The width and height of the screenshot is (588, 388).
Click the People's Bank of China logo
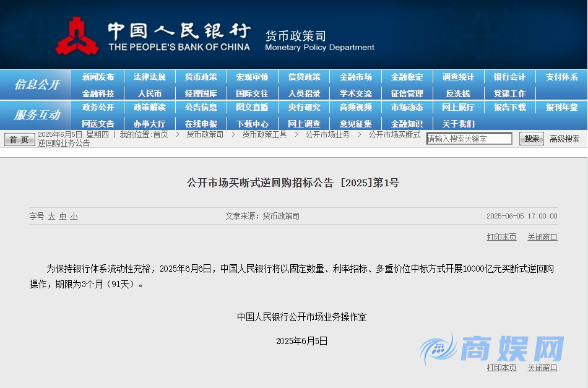[77, 36]
